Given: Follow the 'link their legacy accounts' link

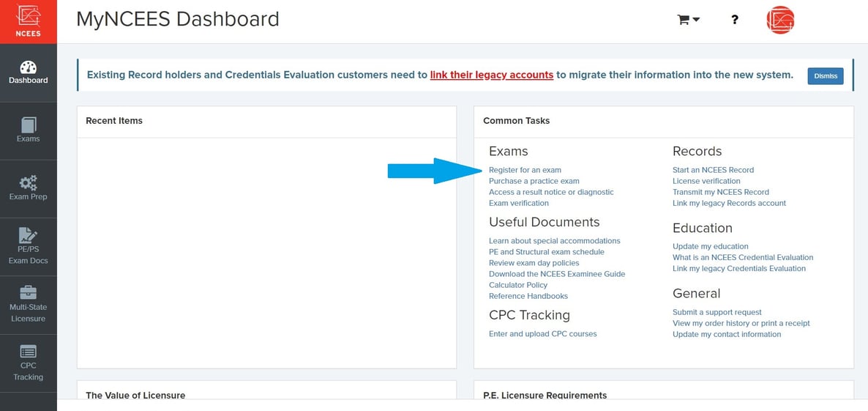Looking at the screenshot, I should click(491, 75).
